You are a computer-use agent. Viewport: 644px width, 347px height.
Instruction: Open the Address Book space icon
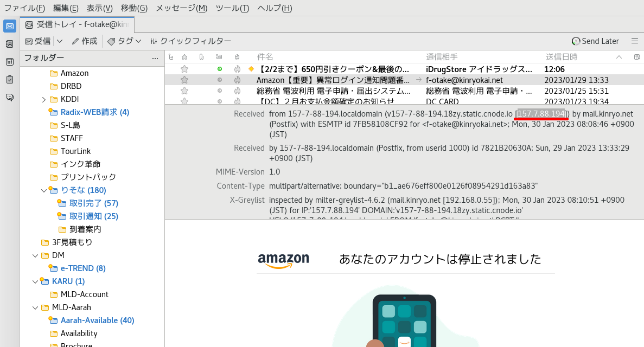click(x=9, y=44)
